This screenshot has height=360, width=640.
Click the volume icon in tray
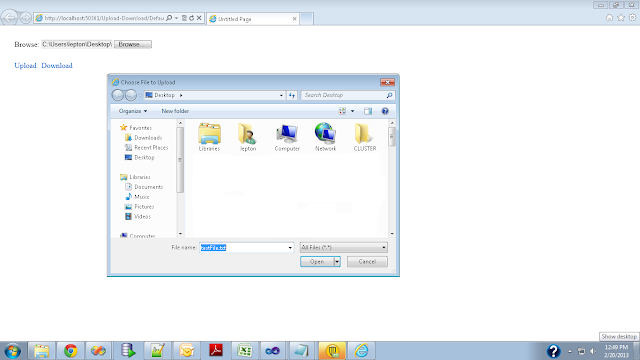(593, 351)
